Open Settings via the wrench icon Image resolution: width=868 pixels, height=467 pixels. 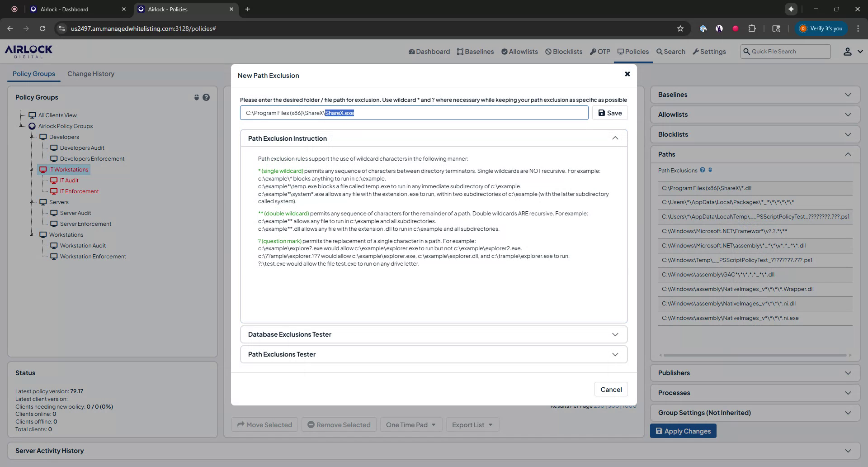695,51
